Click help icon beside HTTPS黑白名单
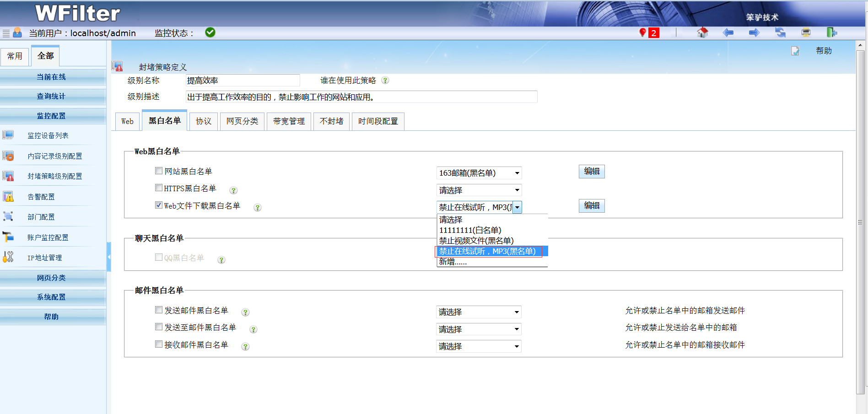Image resolution: width=868 pixels, height=414 pixels. 233,190
